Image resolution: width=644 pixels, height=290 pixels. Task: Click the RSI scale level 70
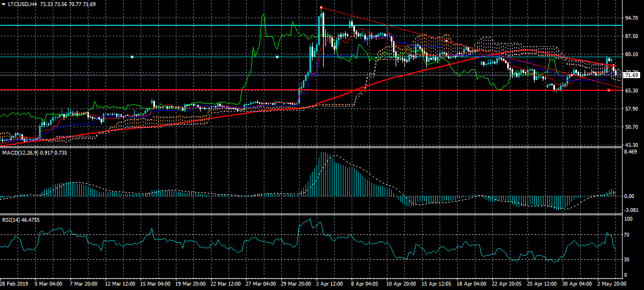627,235
